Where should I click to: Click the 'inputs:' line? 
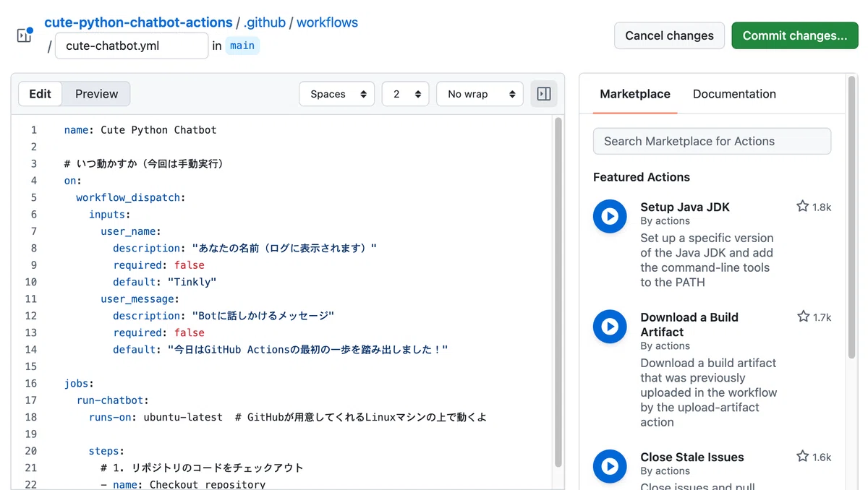click(109, 214)
